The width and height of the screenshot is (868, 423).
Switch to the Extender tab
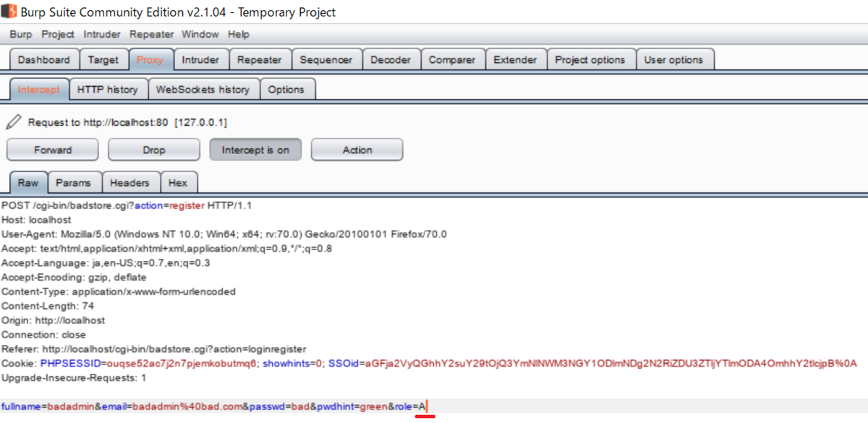(515, 60)
